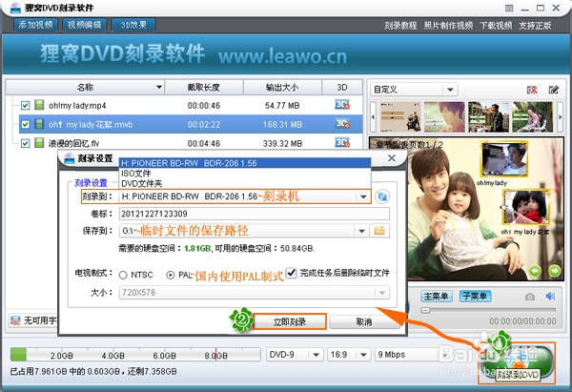Click the 3D icon for 浪漫的回忆.flv
This screenshot has height=392, width=572.
pyautogui.click(x=342, y=142)
